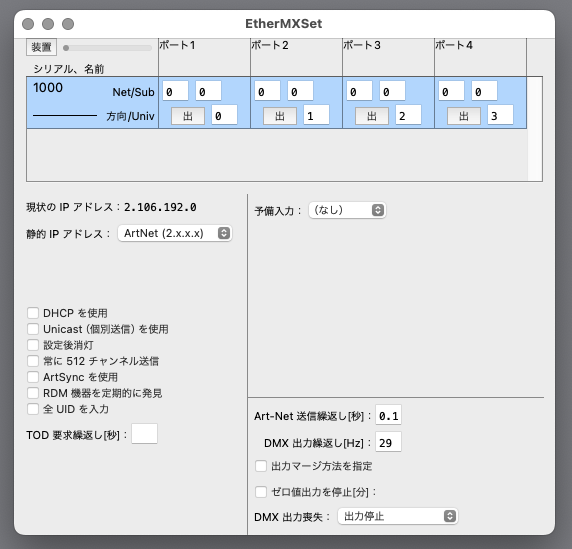Toggle port 2 direction 出 button
The image size is (572, 549).
tap(280, 116)
